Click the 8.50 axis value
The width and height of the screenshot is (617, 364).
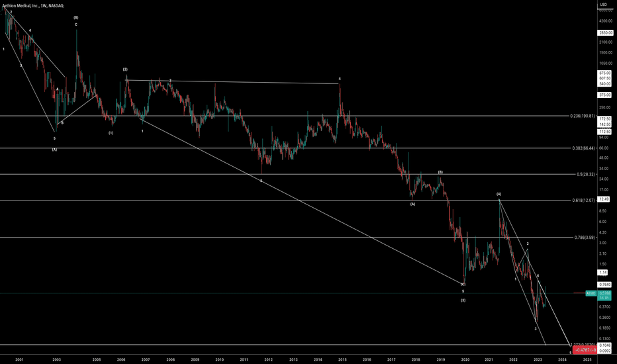602,211
